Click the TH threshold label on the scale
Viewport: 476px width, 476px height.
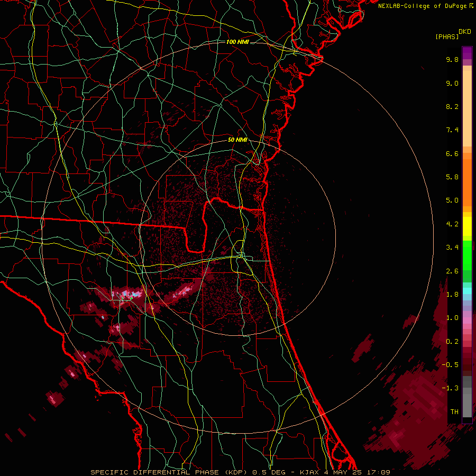pos(454,412)
